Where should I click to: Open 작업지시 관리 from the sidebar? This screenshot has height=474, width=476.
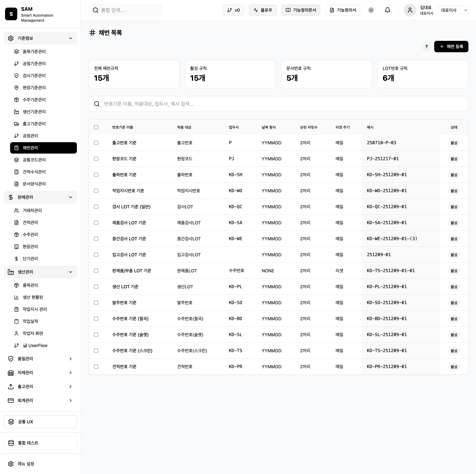pos(34,309)
